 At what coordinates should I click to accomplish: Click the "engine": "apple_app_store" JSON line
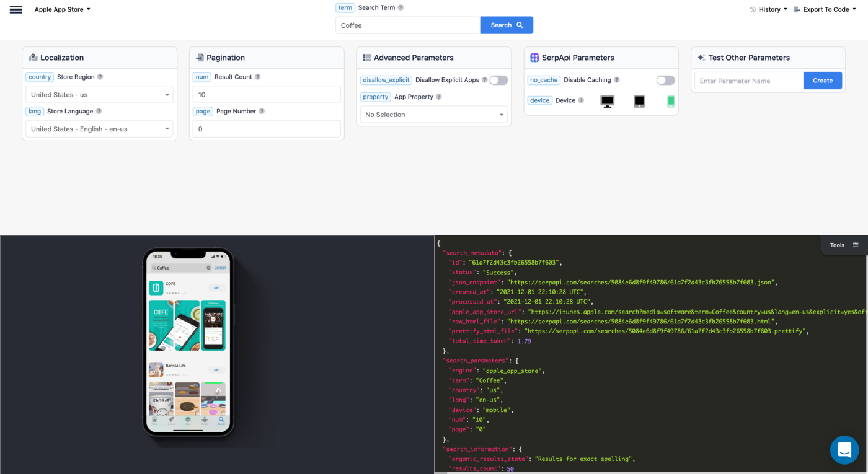(x=496, y=371)
